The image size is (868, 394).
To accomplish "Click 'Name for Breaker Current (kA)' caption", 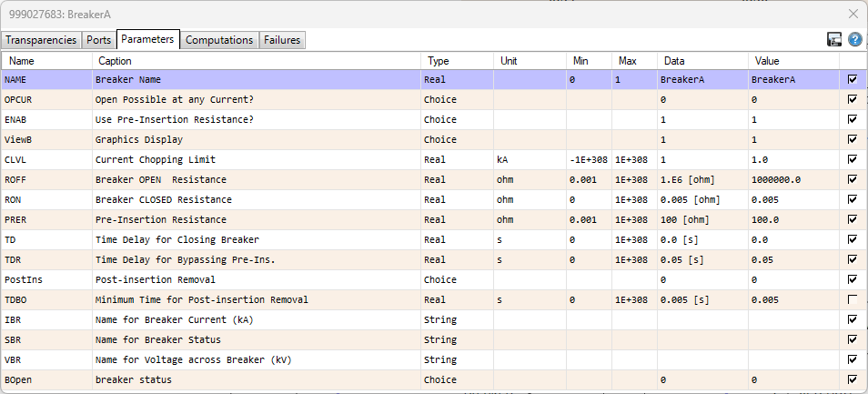I will coord(257,319).
